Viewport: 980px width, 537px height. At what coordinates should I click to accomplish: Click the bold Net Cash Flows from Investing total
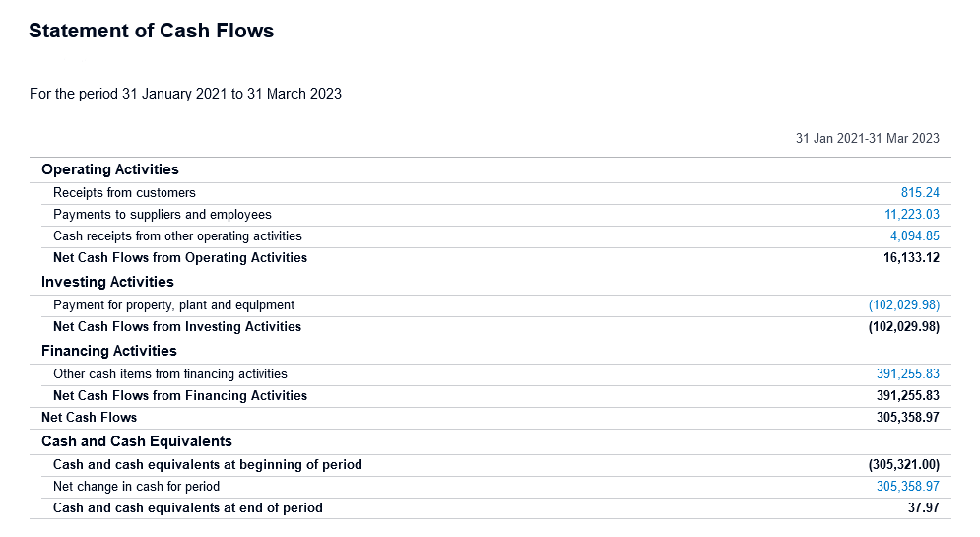pos(904,327)
